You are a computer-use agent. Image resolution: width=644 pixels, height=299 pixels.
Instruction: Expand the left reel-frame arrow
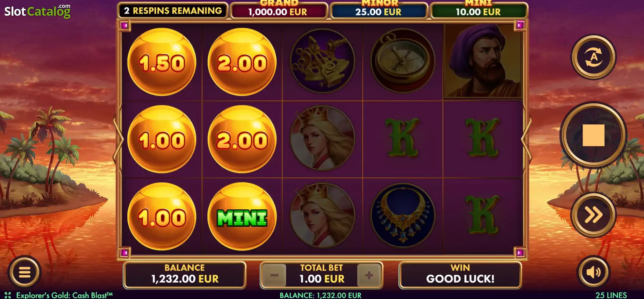click(118, 139)
